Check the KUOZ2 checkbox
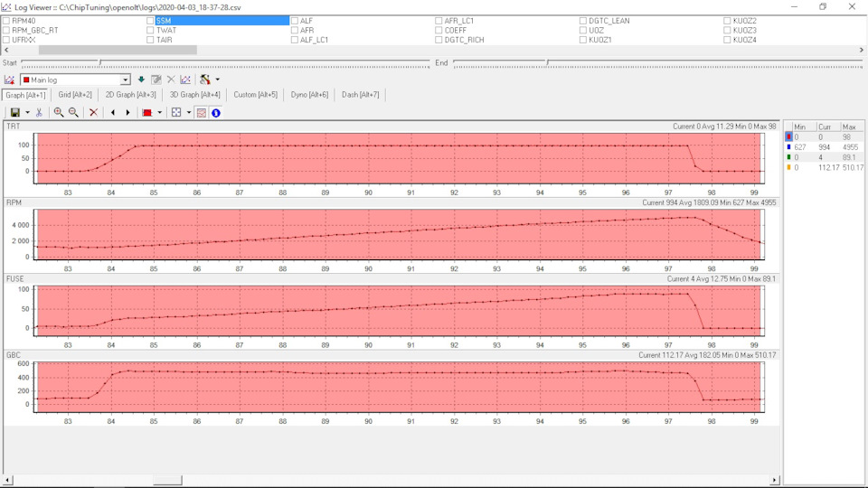Screen dimensions: 868x488 tap(727, 21)
